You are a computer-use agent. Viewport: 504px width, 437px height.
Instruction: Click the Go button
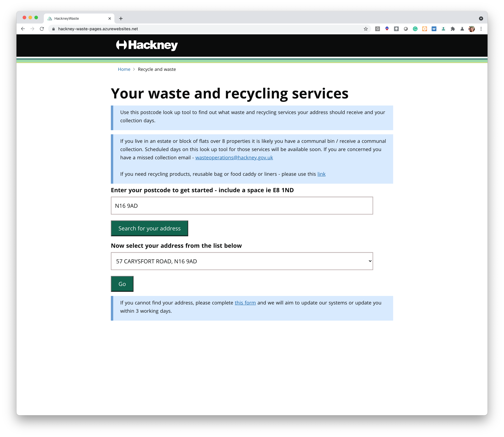pos(122,284)
